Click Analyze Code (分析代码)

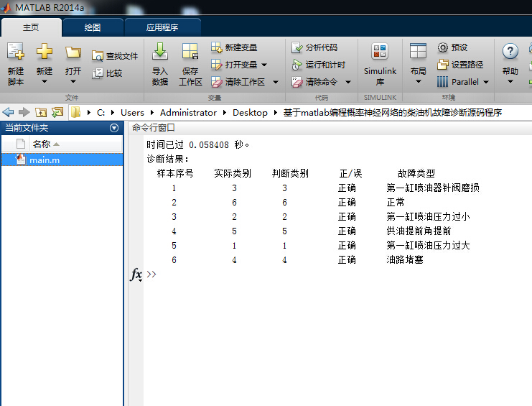pyautogui.click(x=314, y=47)
